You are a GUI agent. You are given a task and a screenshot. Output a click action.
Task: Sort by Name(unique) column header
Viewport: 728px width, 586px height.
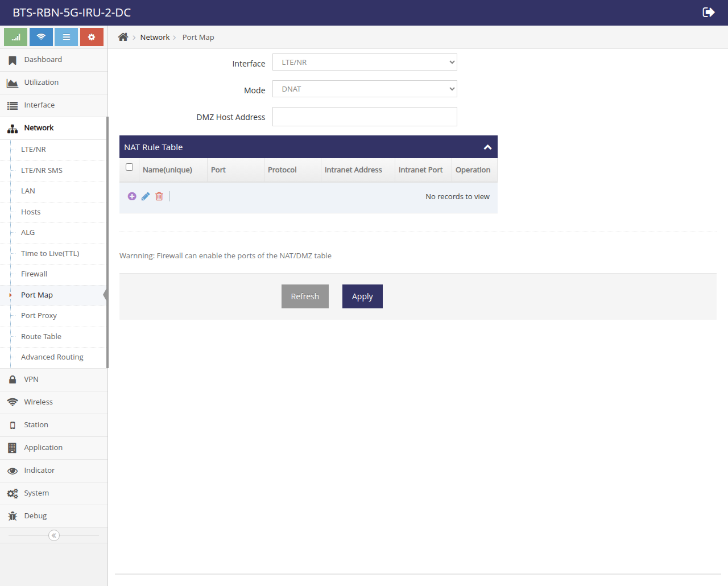pos(173,170)
